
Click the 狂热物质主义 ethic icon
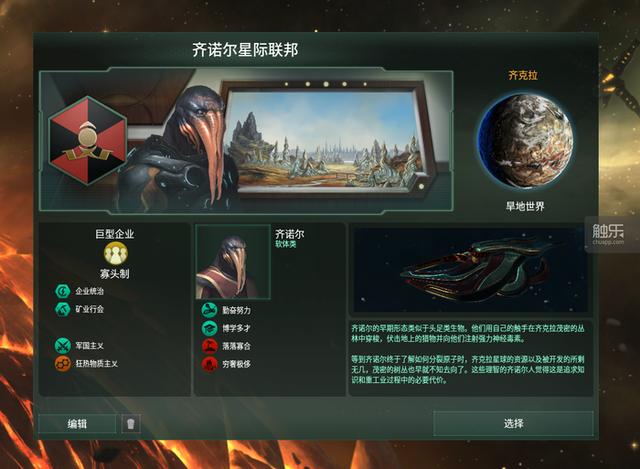point(63,364)
